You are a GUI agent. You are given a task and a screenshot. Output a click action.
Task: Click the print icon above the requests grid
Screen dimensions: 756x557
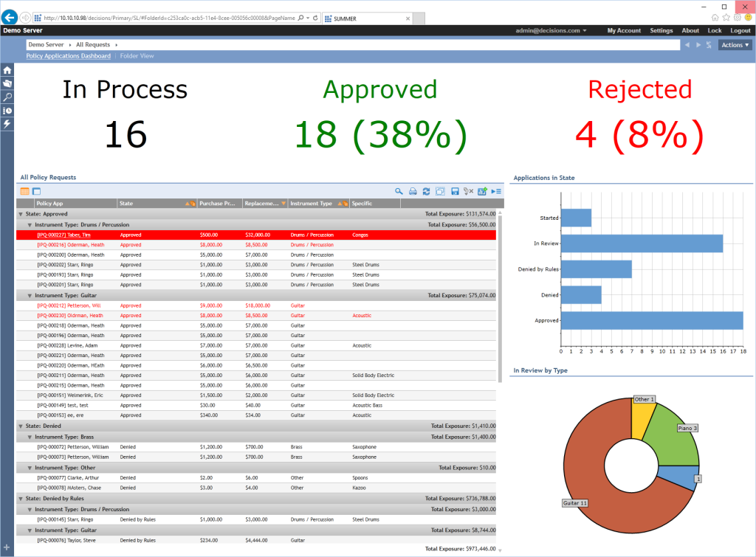click(412, 191)
